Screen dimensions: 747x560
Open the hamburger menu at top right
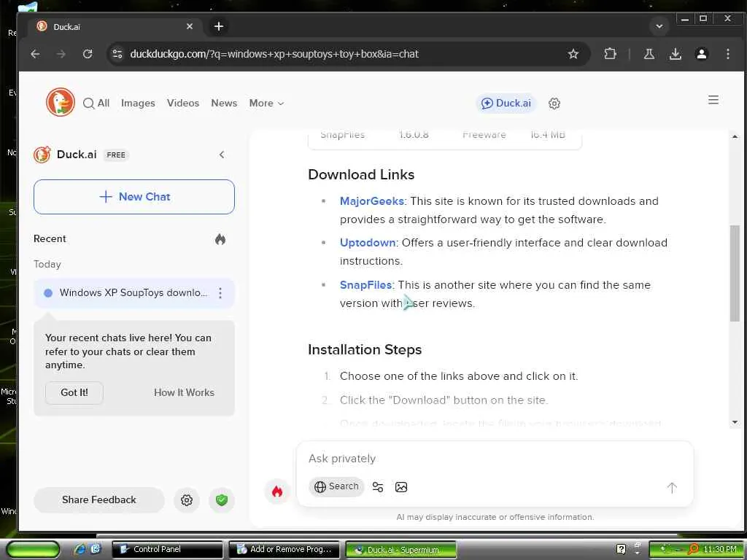(x=713, y=100)
